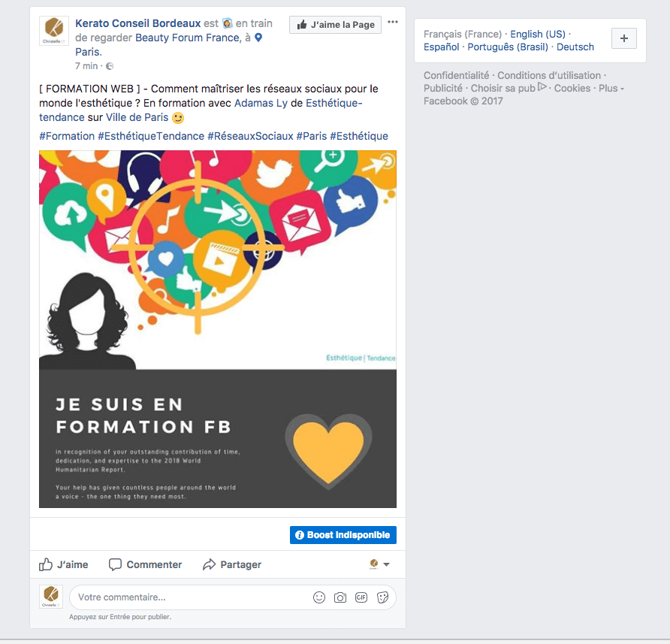
Task: Share the post with Partager
Action: [232, 564]
